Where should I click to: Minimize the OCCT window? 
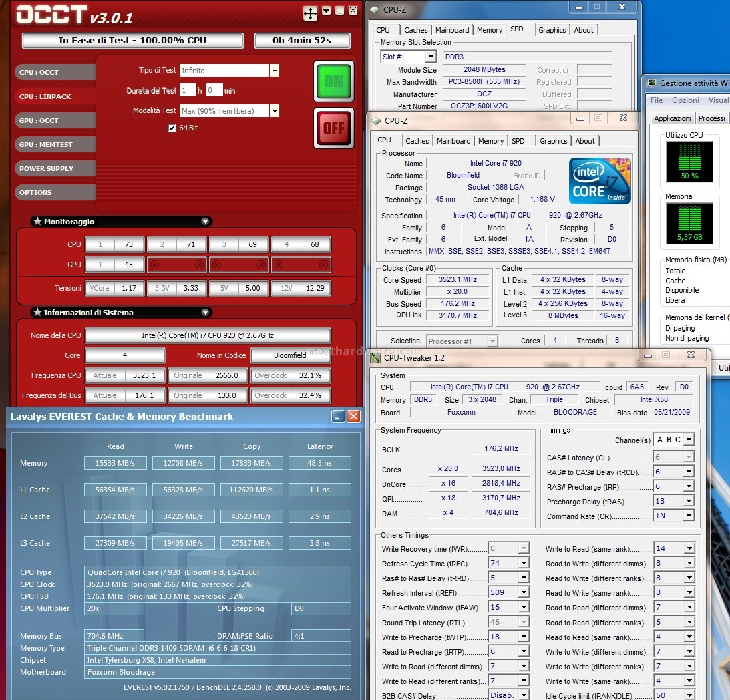[339, 11]
